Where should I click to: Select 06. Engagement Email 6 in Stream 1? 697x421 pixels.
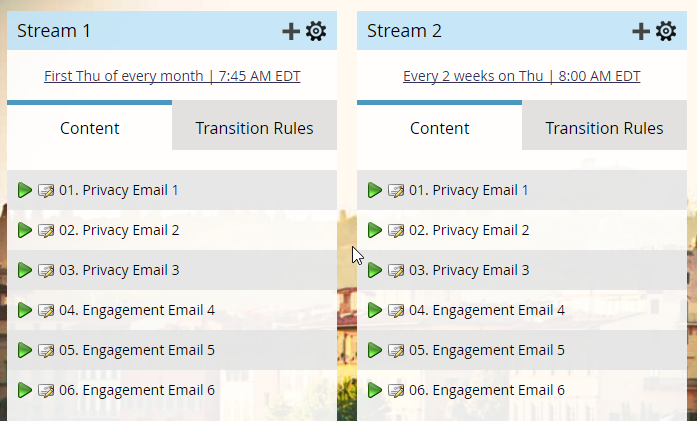137,390
